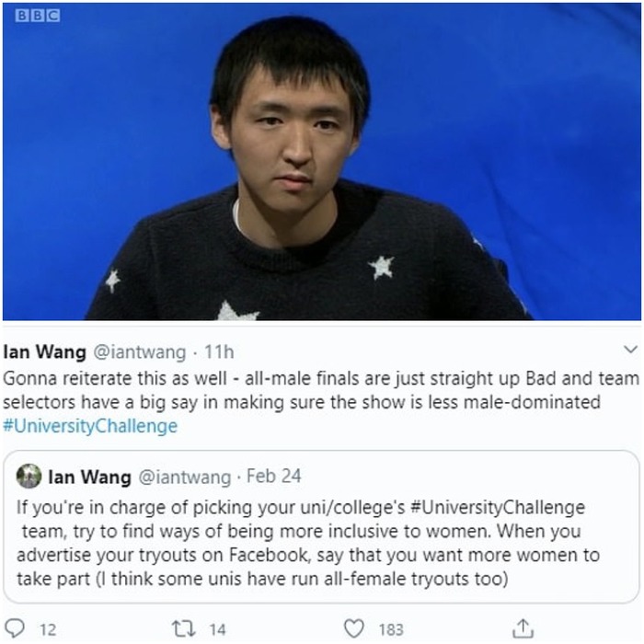
Task: Click the retweet count 14
Action: (x=217, y=629)
